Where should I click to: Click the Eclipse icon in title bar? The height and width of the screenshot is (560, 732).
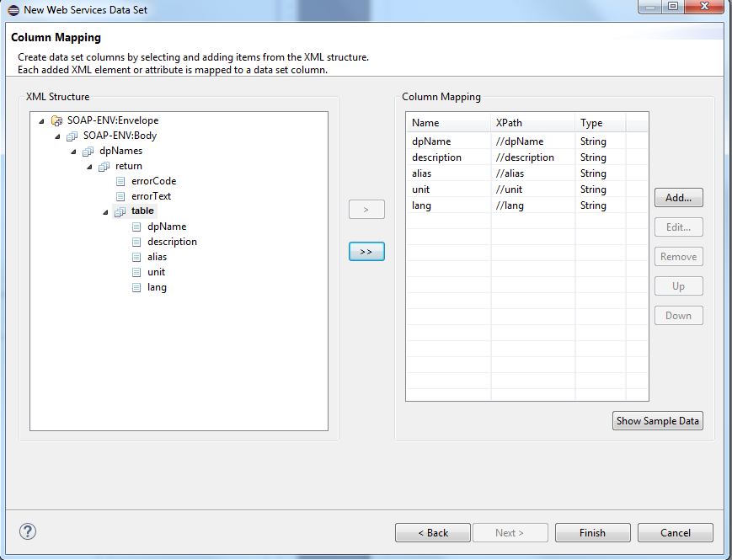point(13,10)
